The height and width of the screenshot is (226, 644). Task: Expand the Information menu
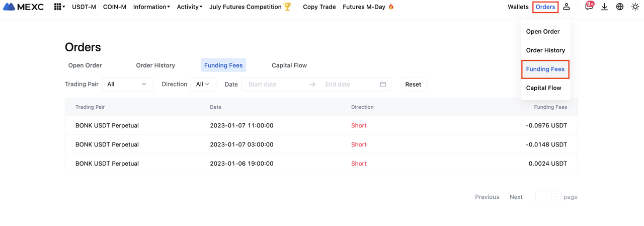pyautogui.click(x=151, y=7)
